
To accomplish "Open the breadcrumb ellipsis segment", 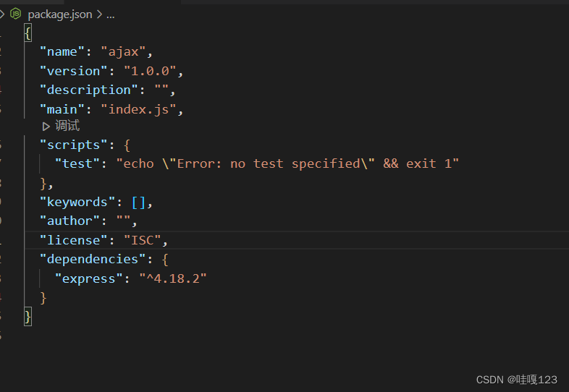I will (111, 14).
